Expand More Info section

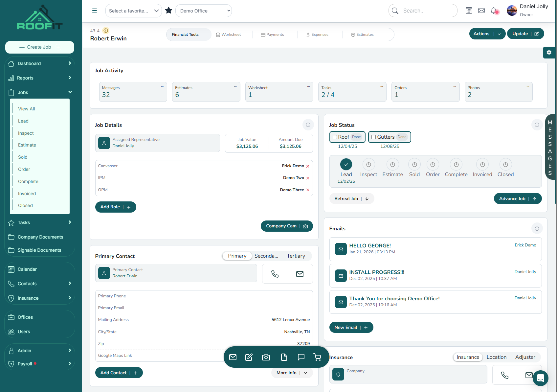pos(292,373)
